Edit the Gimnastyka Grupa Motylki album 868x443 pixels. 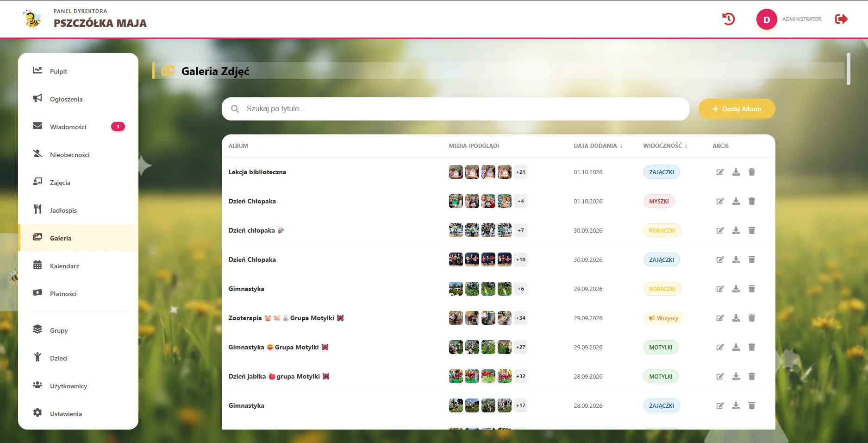[x=720, y=348]
